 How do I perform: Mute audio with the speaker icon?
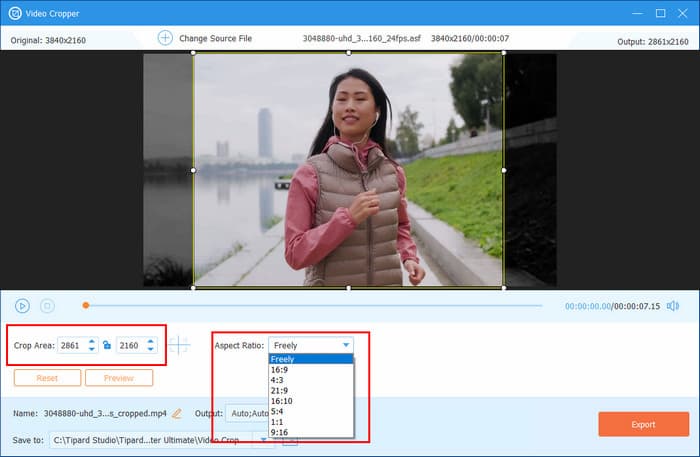pyautogui.click(x=673, y=306)
